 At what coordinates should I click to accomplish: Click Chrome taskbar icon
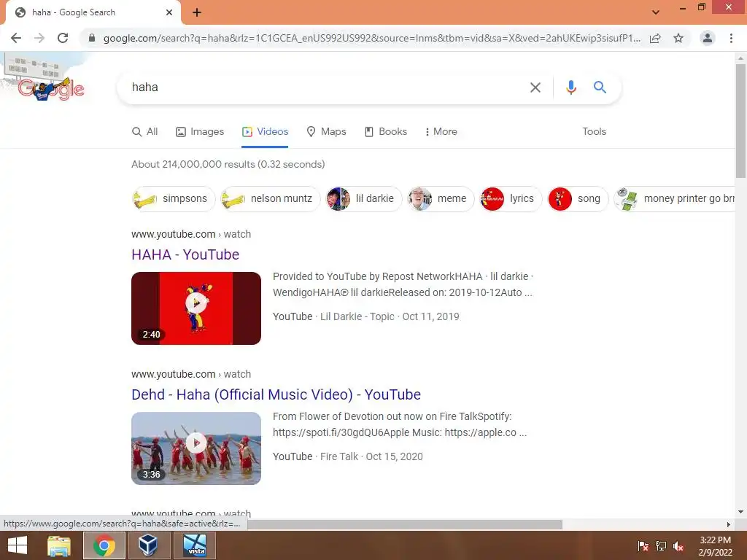(104, 545)
